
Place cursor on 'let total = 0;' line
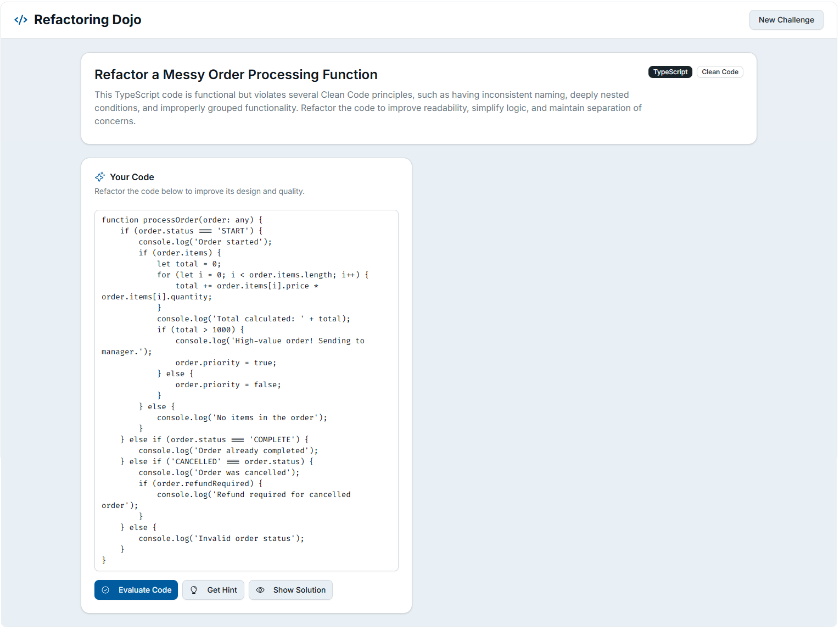(x=189, y=264)
